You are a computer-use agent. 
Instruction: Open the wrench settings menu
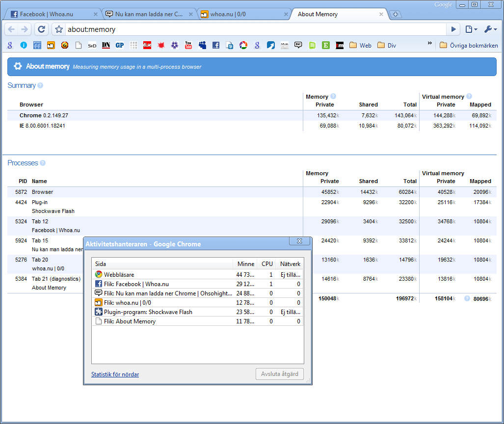(490, 29)
